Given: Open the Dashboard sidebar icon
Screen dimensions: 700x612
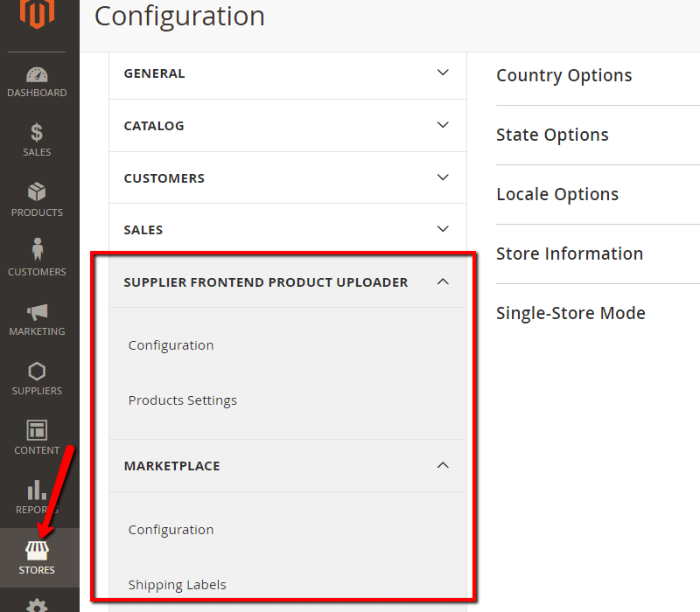Looking at the screenshot, I should [x=37, y=76].
